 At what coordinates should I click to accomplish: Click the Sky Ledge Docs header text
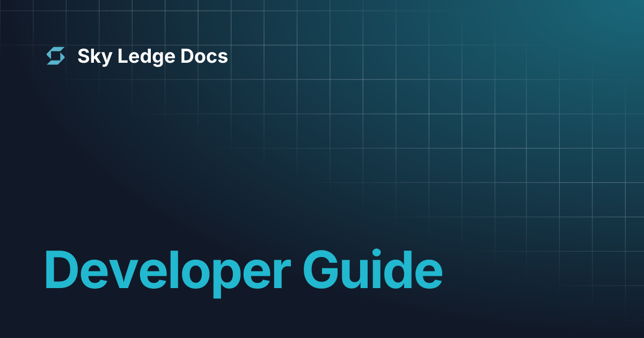coord(153,56)
